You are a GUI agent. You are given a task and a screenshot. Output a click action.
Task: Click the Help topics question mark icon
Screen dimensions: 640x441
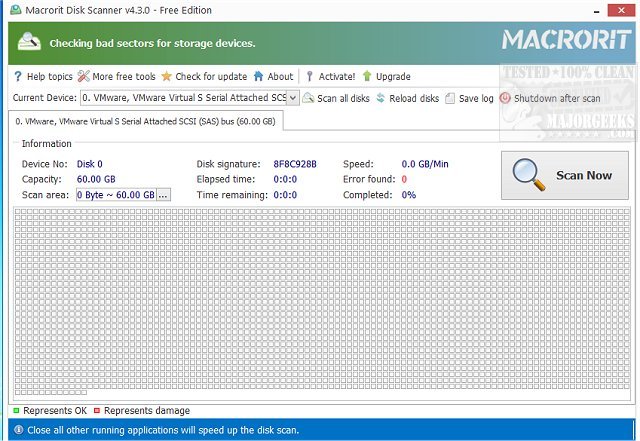(18, 76)
